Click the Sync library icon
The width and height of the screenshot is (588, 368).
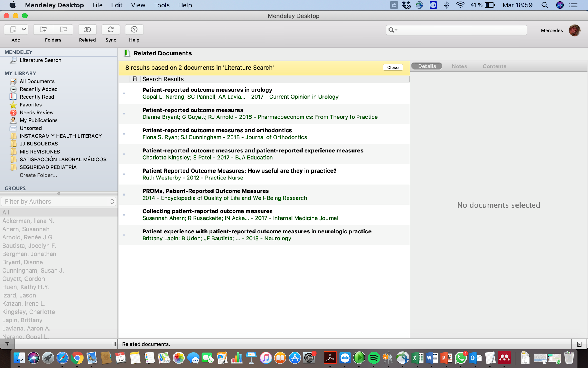coord(111,30)
